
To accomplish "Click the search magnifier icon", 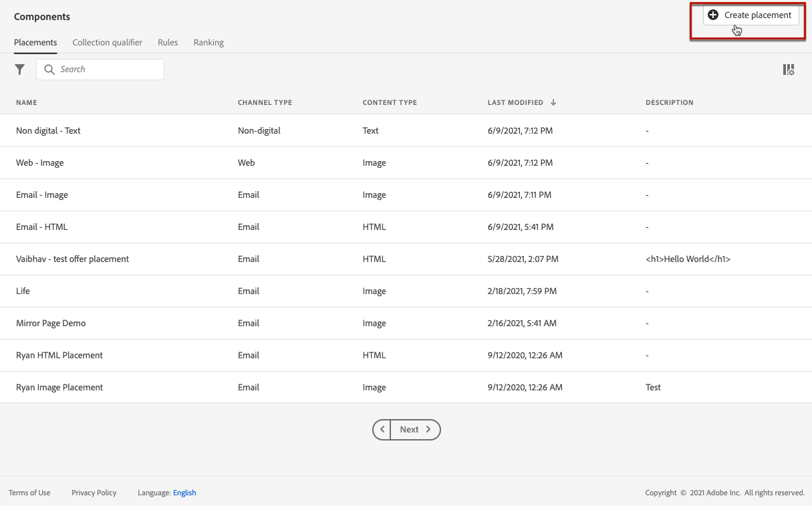I will (49, 70).
